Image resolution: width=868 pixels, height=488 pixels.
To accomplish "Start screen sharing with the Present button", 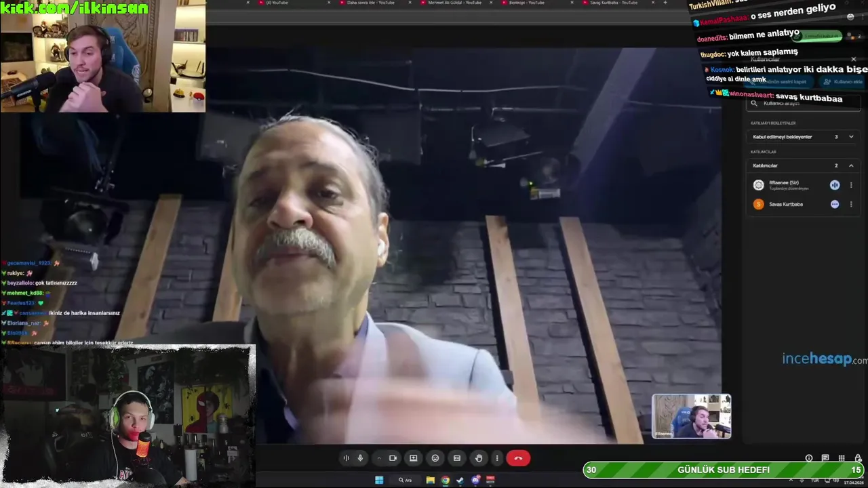I will pyautogui.click(x=413, y=458).
